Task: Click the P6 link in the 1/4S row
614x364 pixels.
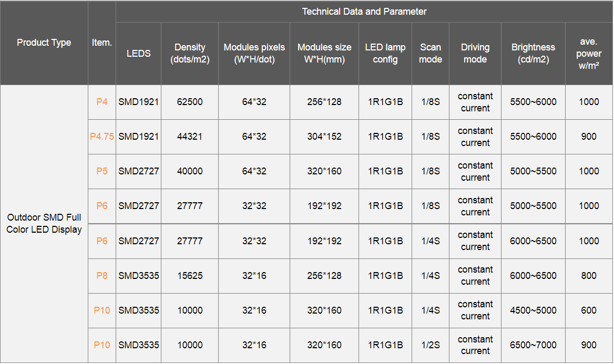Action: point(102,241)
